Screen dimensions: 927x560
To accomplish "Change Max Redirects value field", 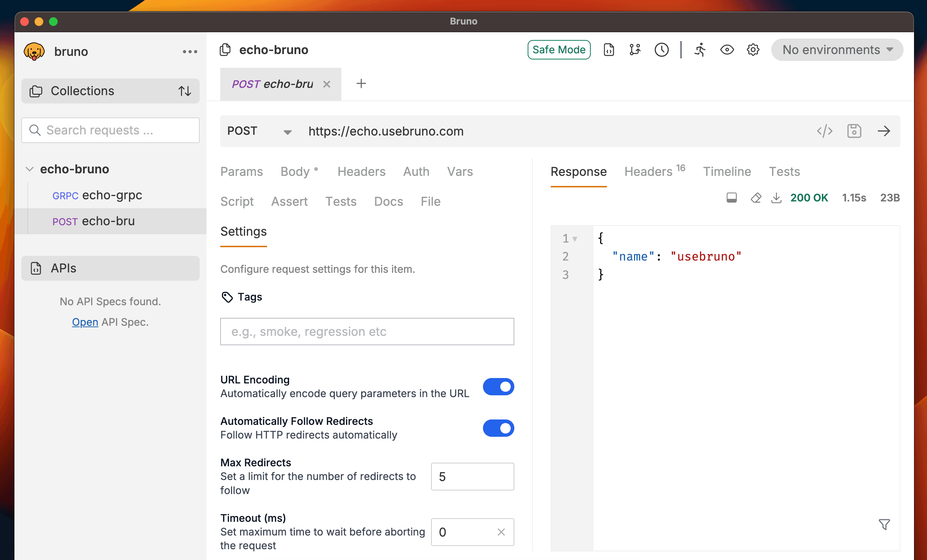I will click(472, 476).
